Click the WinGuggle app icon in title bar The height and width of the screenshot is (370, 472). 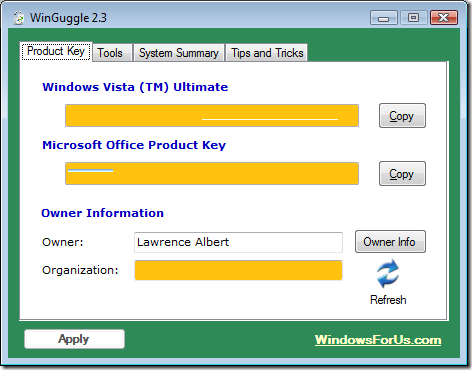[x=19, y=18]
